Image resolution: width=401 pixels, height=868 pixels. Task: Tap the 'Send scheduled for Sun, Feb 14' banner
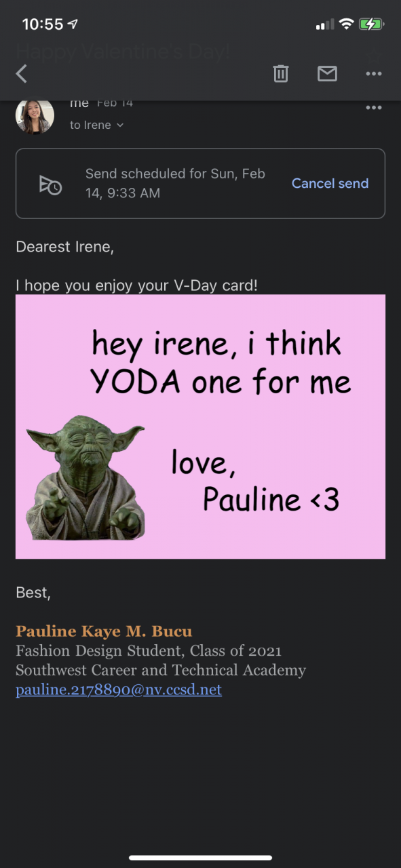coord(200,184)
